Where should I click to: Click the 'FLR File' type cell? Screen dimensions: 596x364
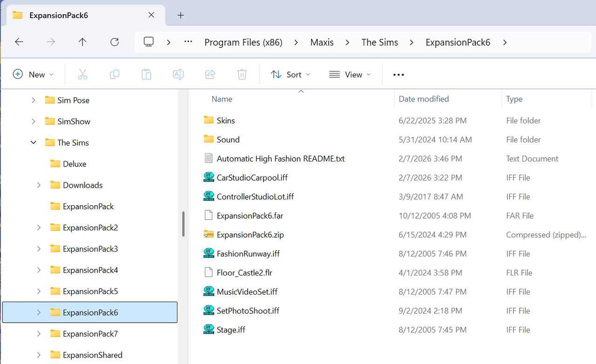[x=519, y=273]
